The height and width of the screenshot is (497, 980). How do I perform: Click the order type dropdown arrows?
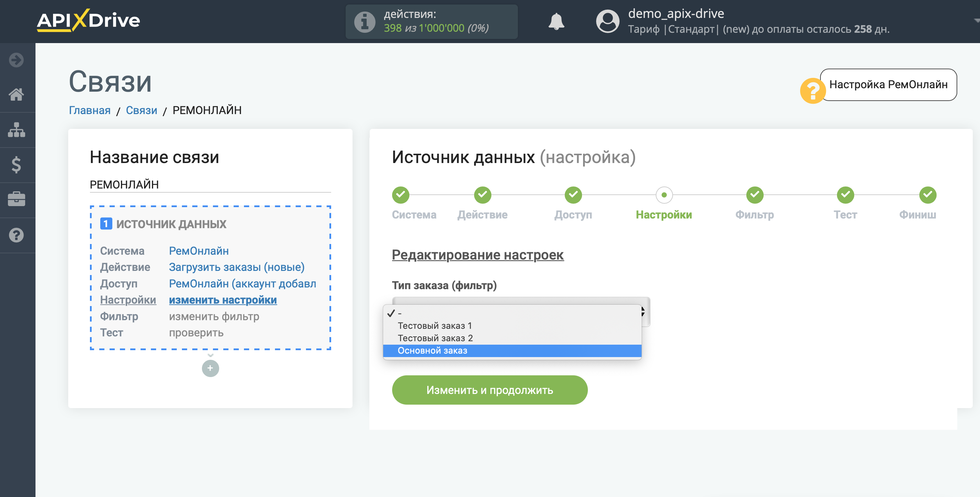tap(644, 312)
